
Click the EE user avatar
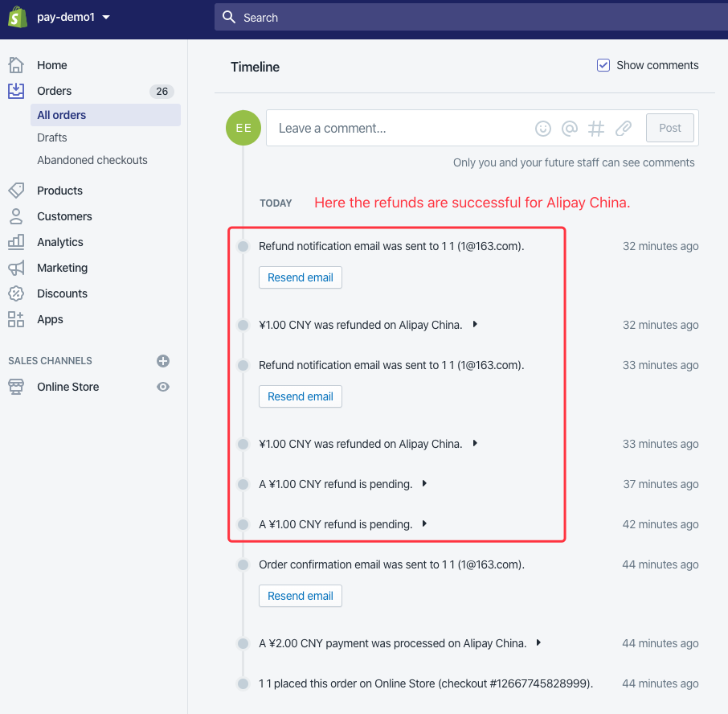(x=243, y=128)
